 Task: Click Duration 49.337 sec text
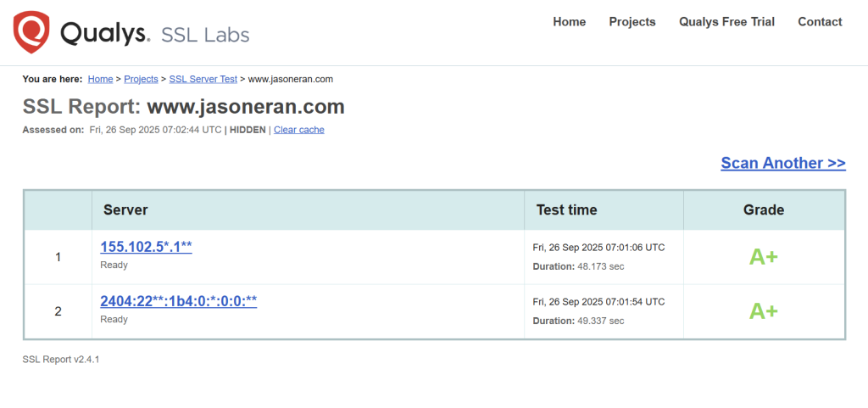[578, 321]
